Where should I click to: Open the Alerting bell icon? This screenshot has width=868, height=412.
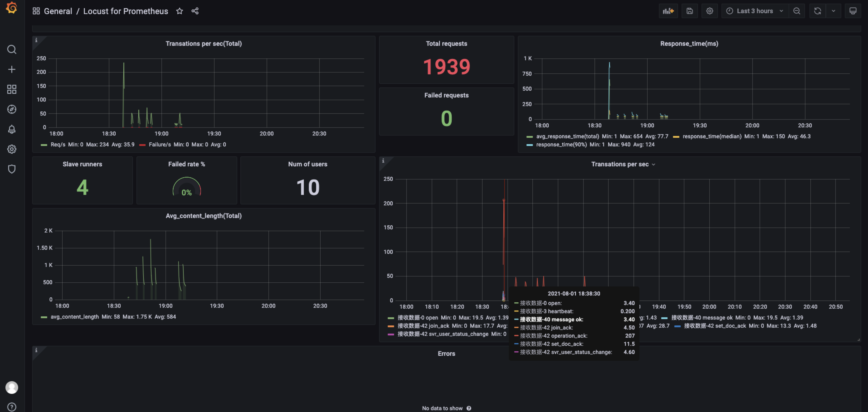coord(12,129)
